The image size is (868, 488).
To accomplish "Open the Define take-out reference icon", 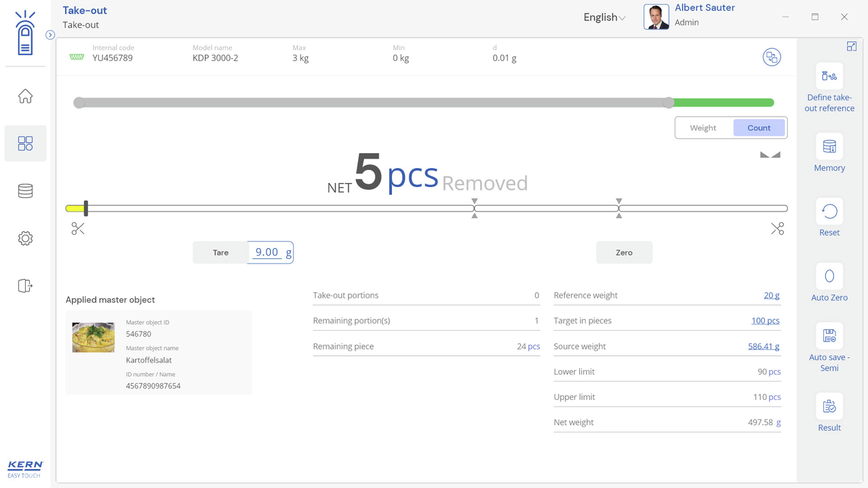I will [829, 77].
